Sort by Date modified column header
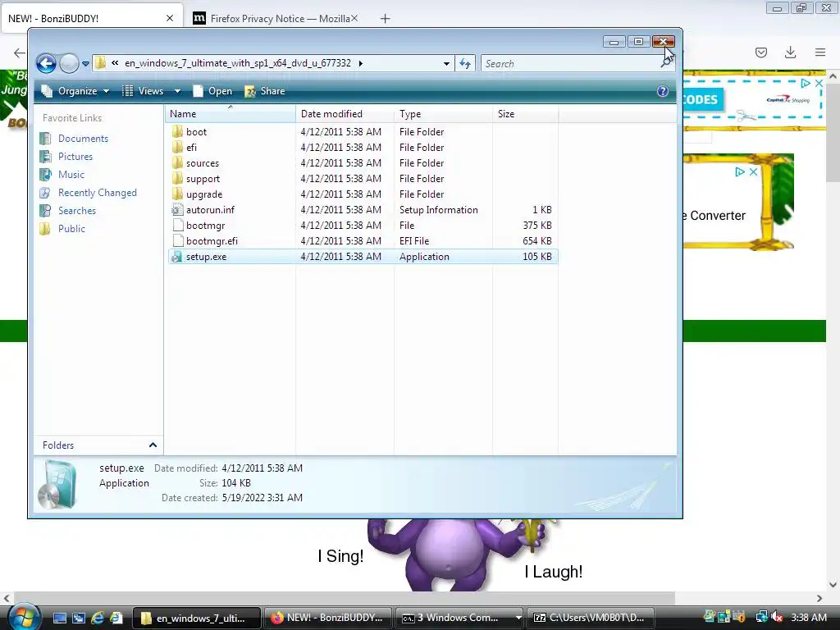This screenshot has width=840, height=630. tap(345, 113)
